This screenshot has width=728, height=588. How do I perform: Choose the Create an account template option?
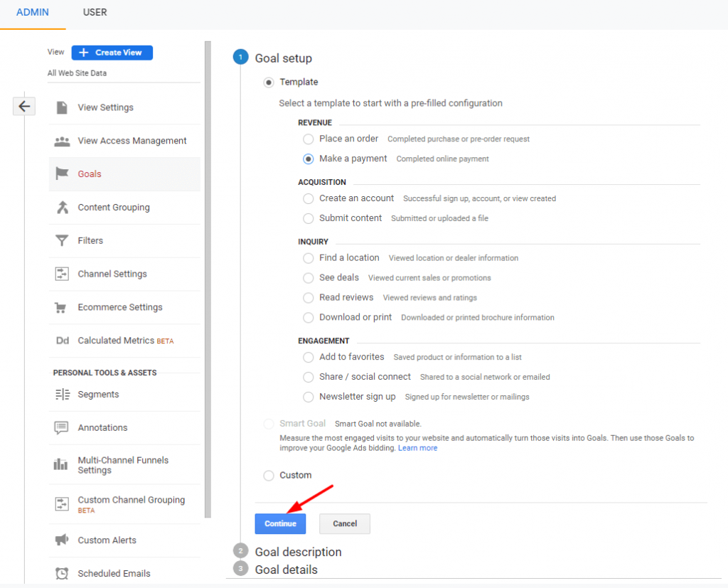point(309,198)
